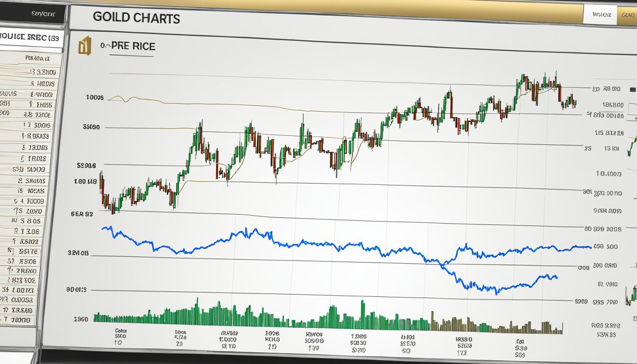Click the VOUIEE SREC 139 panel header

(30, 37)
